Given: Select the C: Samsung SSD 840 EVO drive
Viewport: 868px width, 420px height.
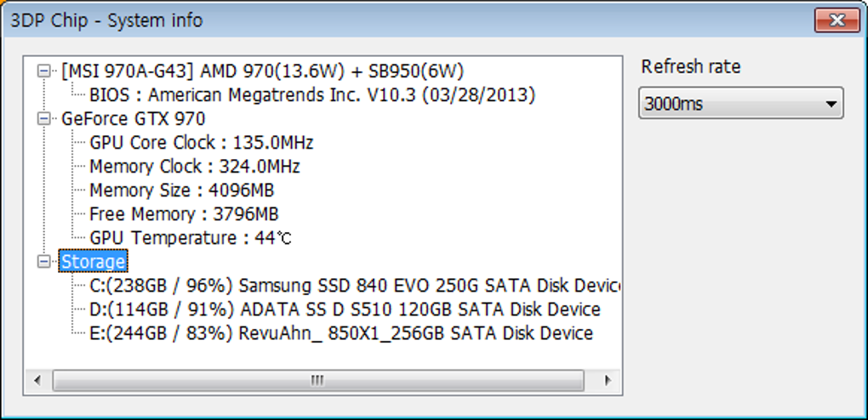Looking at the screenshot, I should (354, 286).
